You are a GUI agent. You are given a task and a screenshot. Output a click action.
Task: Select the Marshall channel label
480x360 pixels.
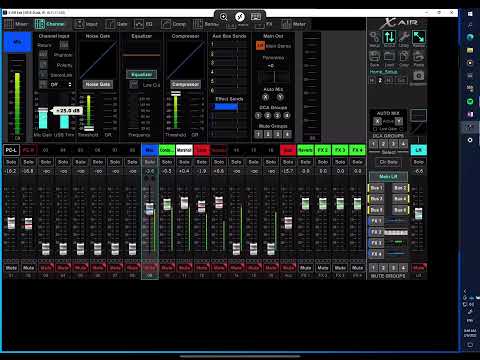coord(184,150)
